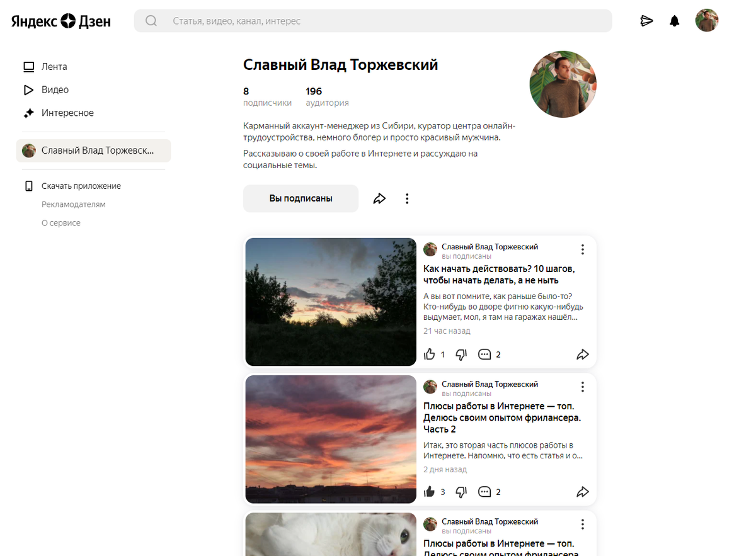The width and height of the screenshot is (756, 556).
Task: Open three-dot menu on the cat photo card
Action: point(583,525)
